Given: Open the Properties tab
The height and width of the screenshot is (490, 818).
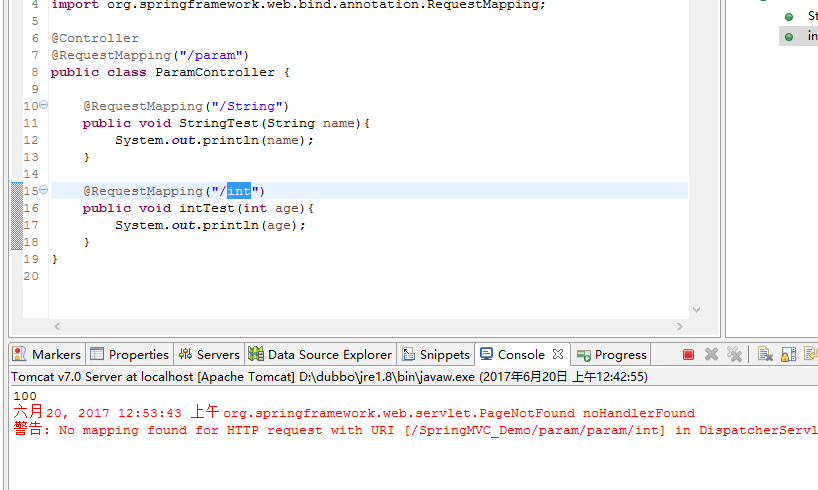Looking at the screenshot, I should (129, 354).
